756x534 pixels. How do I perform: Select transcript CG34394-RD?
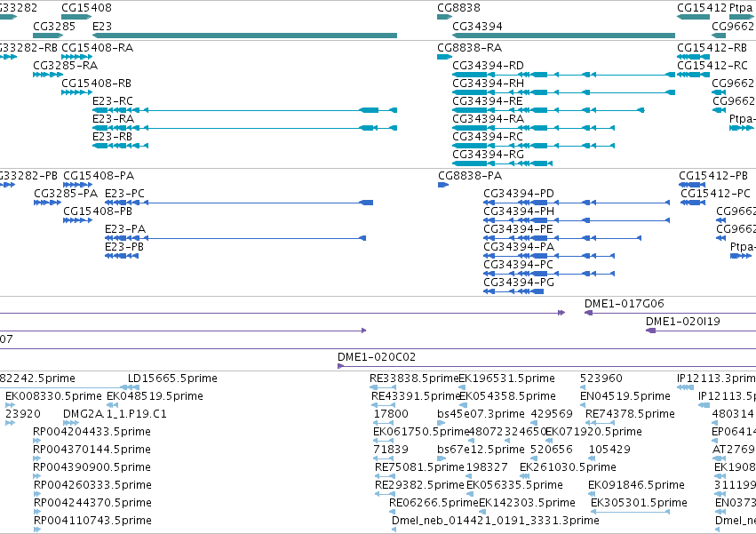click(x=488, y=66)
